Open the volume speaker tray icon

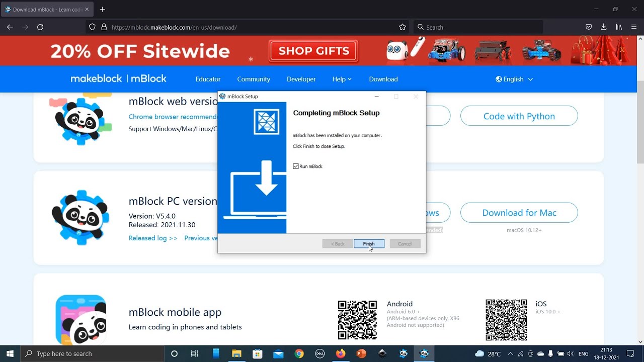(x=570, y=353)
